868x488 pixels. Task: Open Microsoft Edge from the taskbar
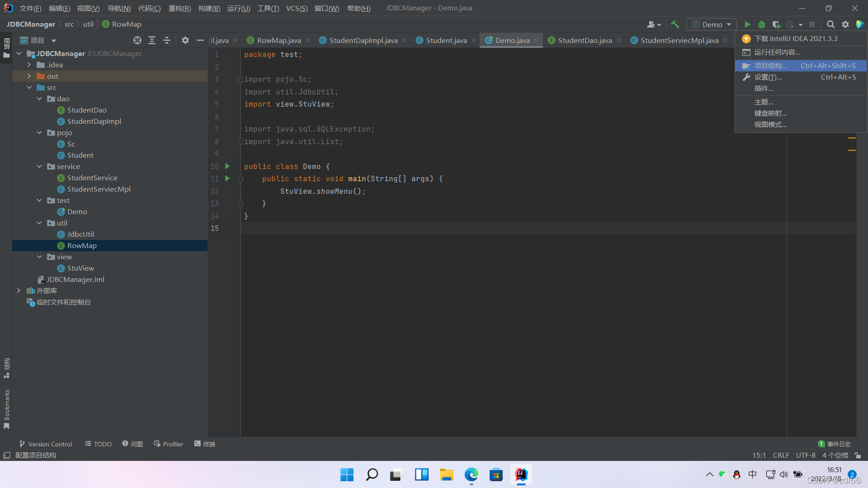(471, 474)
